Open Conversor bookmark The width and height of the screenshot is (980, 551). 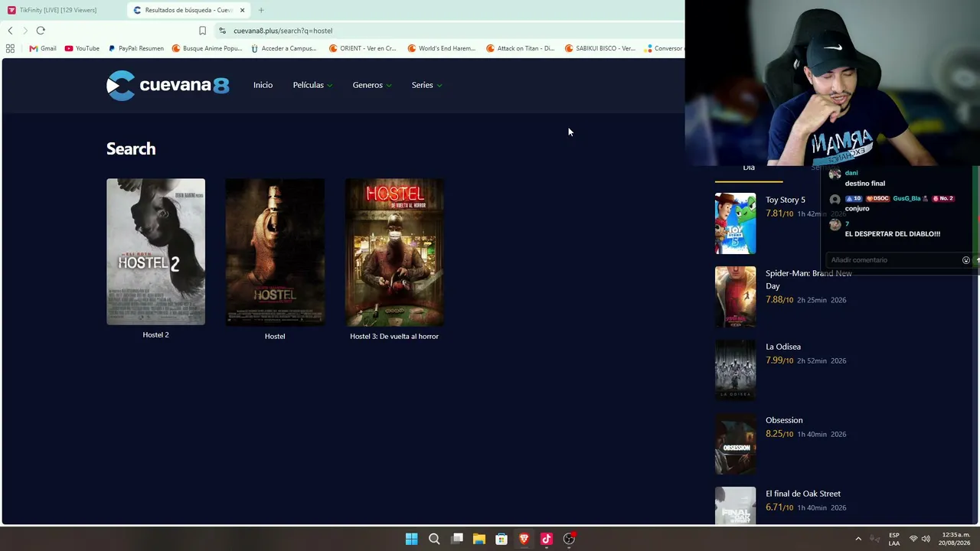663,48
